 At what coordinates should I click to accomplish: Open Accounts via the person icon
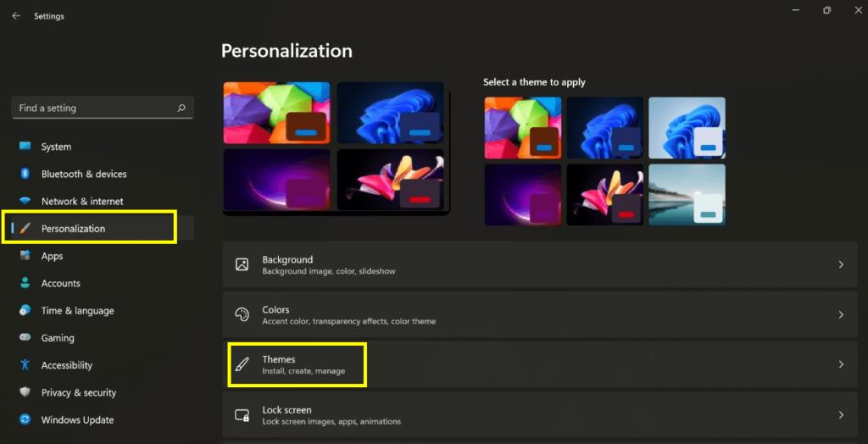pyautogui.click(x=25, y=283)
